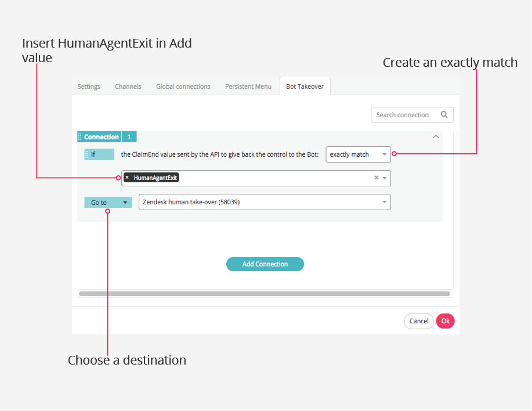Click the Cancel button

pyautogui.click(x=419, y=321)
